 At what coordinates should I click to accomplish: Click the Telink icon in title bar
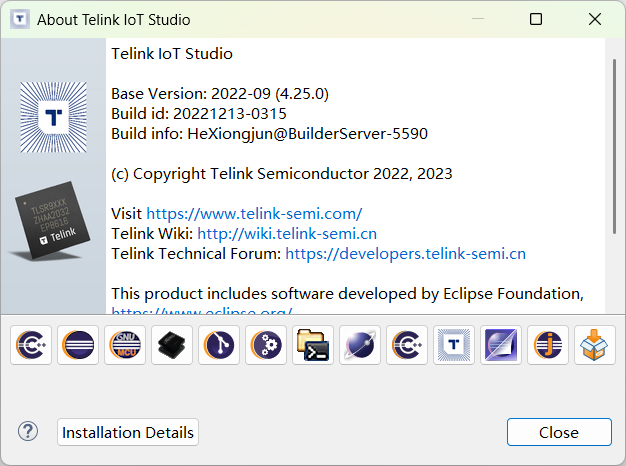tap(19, 20)
